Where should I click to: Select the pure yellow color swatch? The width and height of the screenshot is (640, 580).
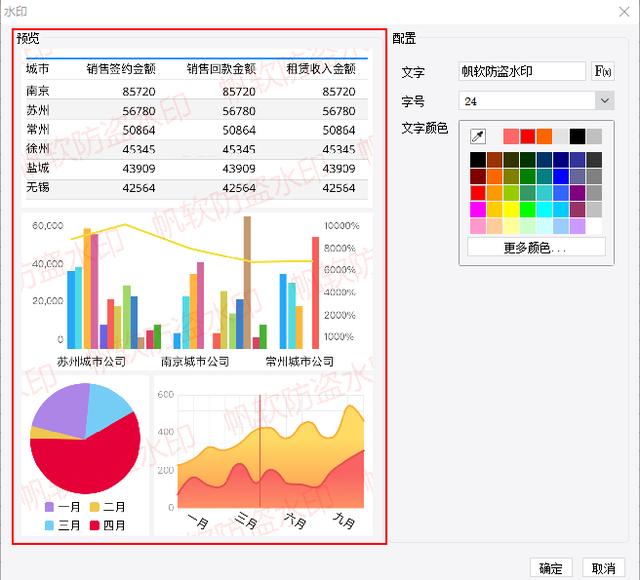511,209
